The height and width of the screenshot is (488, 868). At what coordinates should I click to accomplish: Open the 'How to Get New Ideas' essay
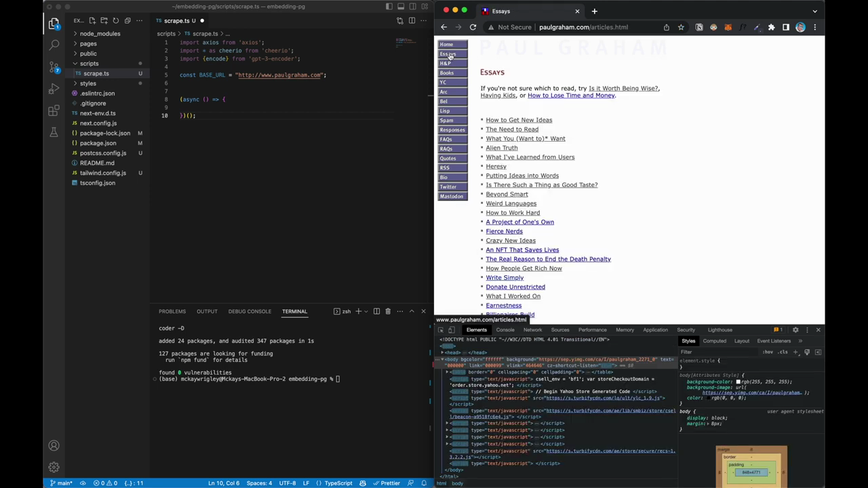[519, 120]
